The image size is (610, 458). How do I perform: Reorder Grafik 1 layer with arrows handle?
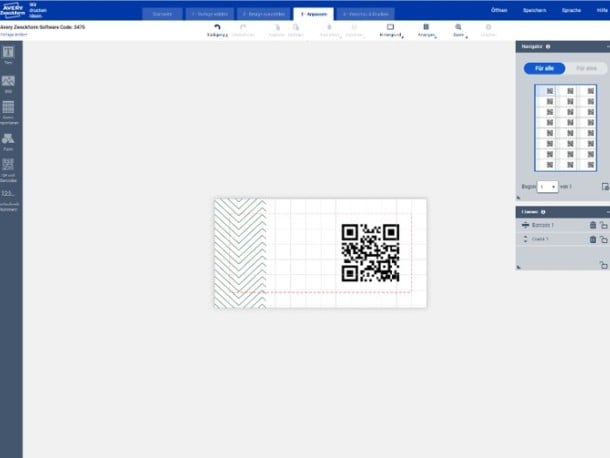click(x=525, y=239)
